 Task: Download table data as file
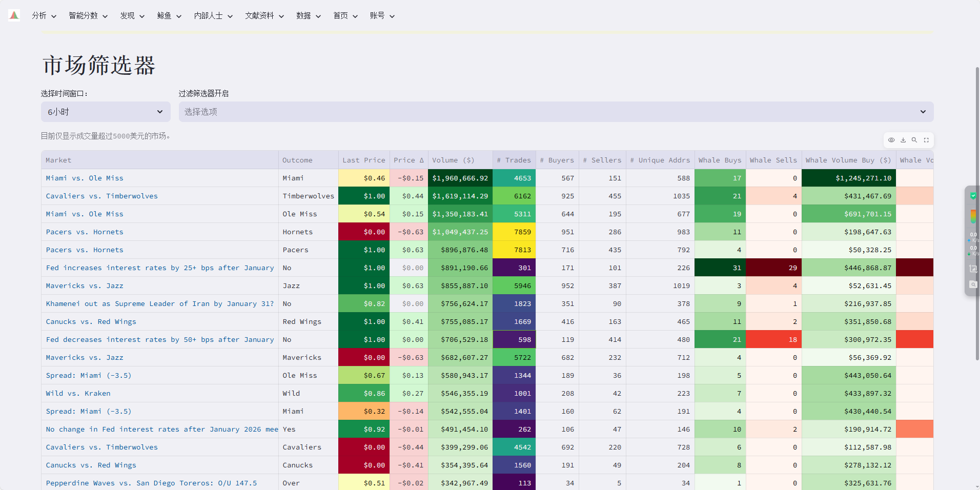coord(903,140)
